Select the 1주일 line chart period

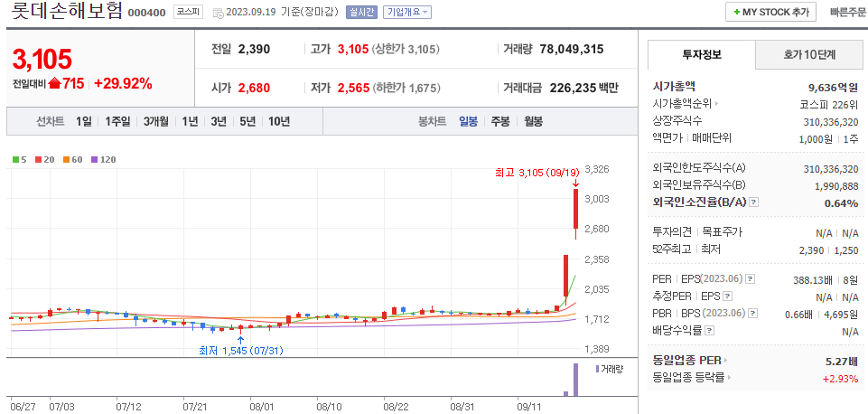pyautogui.click(x=117, y=121)
